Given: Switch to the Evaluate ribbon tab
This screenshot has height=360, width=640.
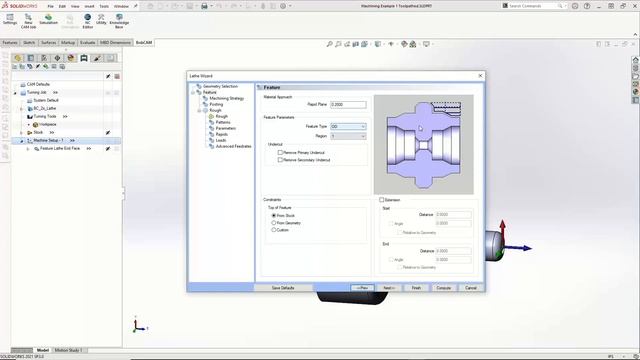Looking at the screenshot, I should tap(87, 42).
